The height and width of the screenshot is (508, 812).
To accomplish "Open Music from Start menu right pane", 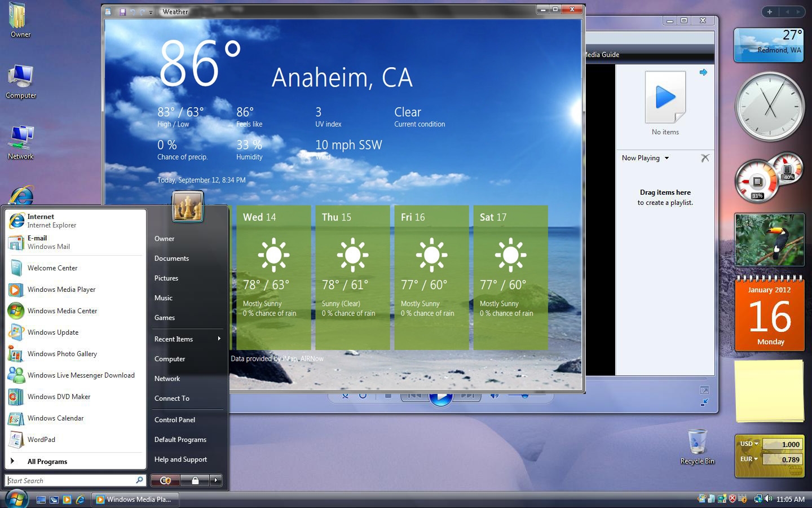I will [x=164, y=298].
